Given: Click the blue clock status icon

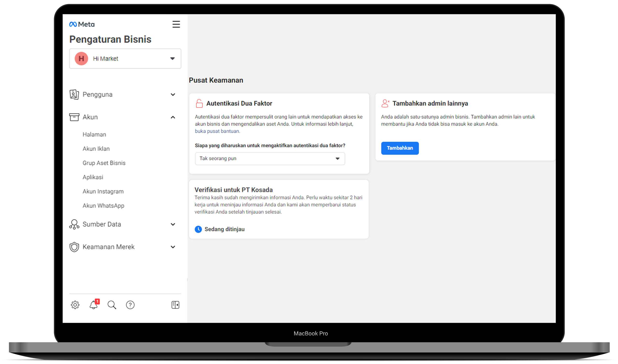Looking at the screenshot, I should tap(198, 229).
